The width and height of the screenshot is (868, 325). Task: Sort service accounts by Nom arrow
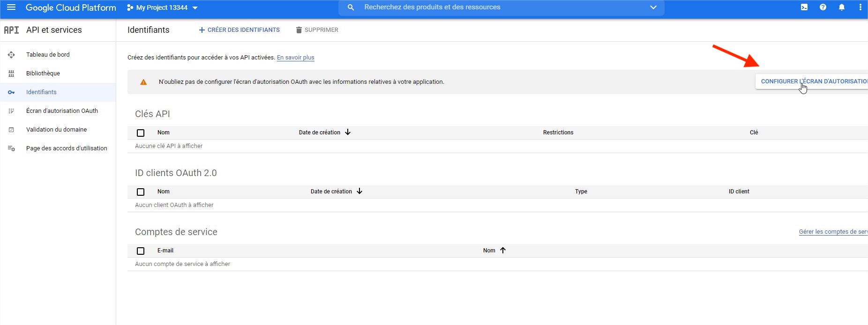(503, 251)
